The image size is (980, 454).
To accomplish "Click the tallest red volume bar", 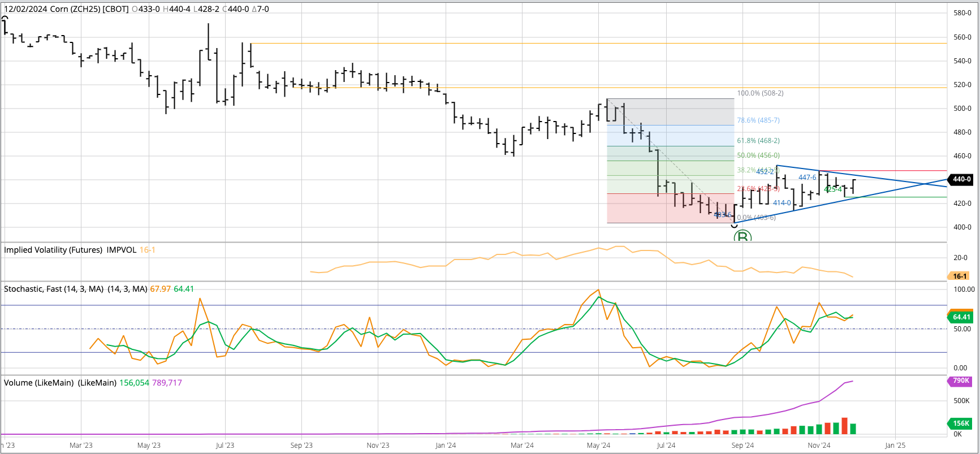I will tap(844, 426).
